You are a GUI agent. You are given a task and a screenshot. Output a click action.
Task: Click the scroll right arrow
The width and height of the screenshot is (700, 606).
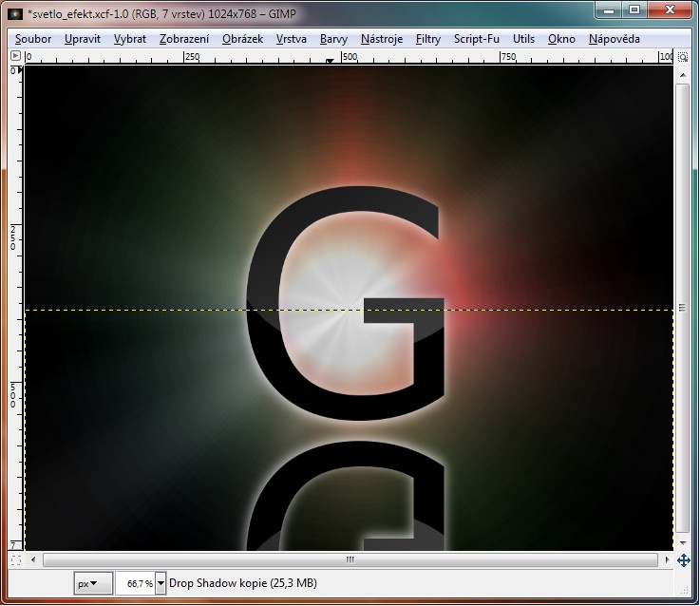click(667, 559)
